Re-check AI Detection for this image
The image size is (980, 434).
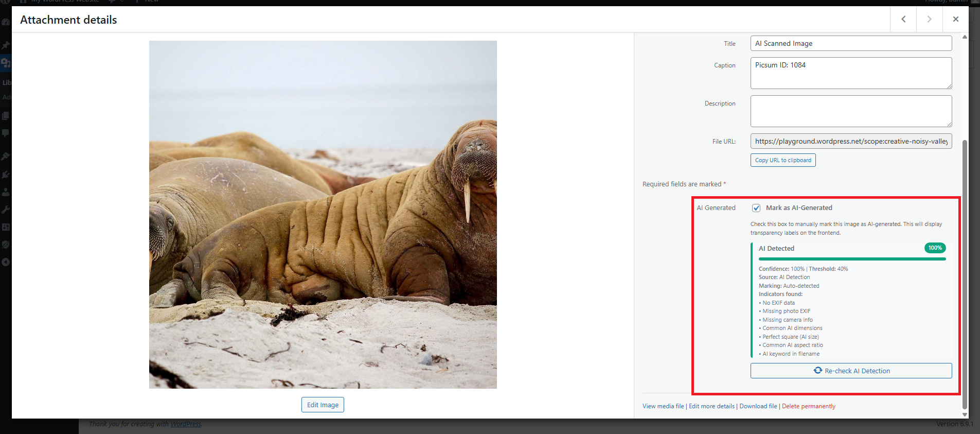click(851, 371)
